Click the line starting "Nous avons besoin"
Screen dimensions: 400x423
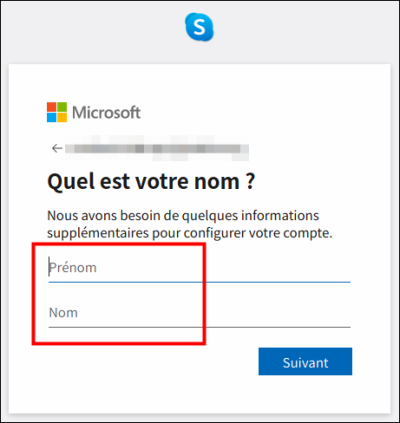coord(183,216)
